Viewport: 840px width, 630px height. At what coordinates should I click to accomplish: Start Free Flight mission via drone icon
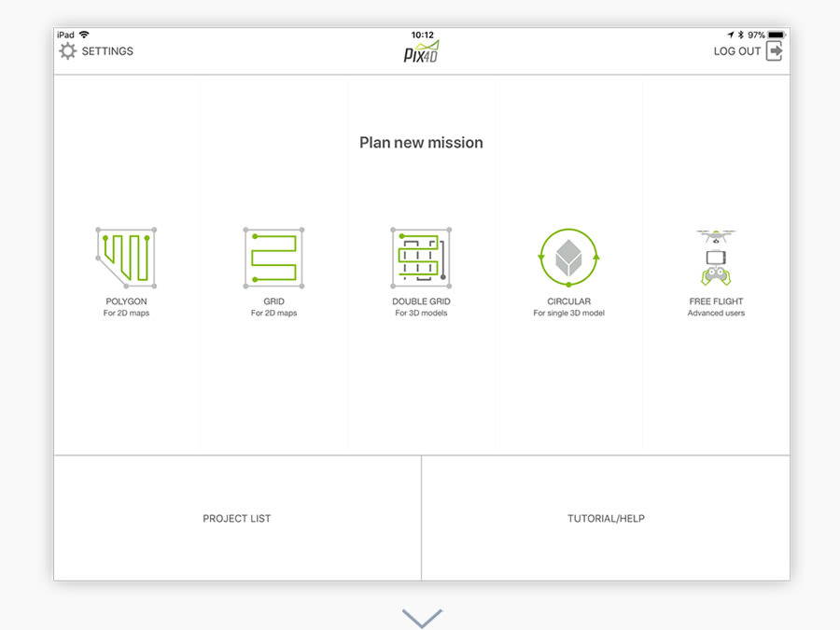point(716,258)
